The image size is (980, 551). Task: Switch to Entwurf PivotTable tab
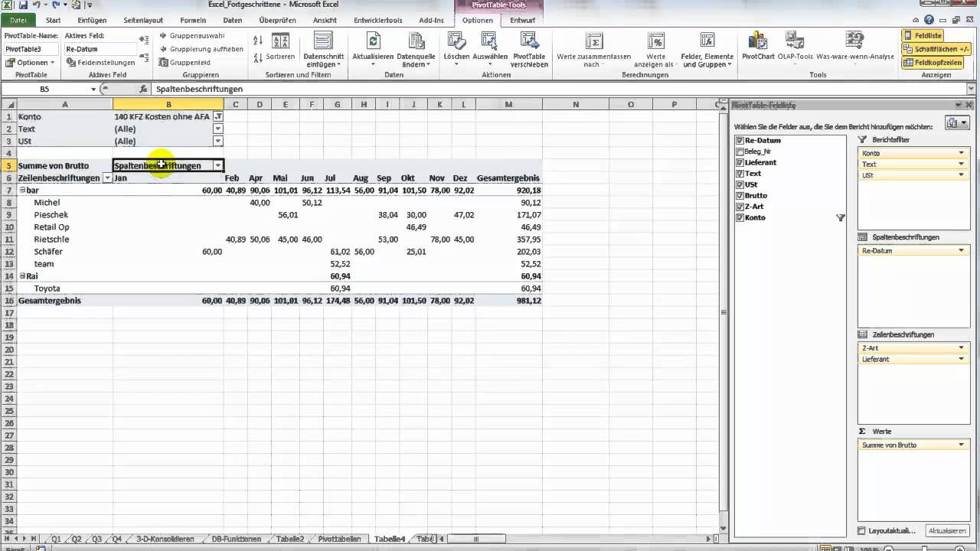point(522,20)
